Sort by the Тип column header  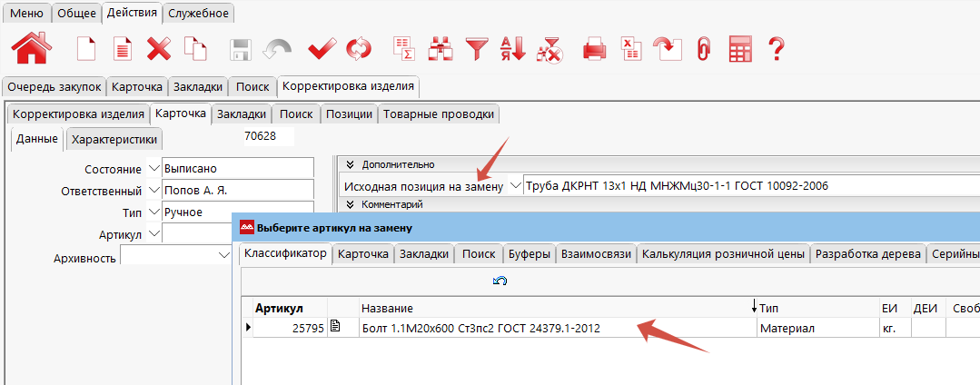pyautogui.click(x=817, y=308)
